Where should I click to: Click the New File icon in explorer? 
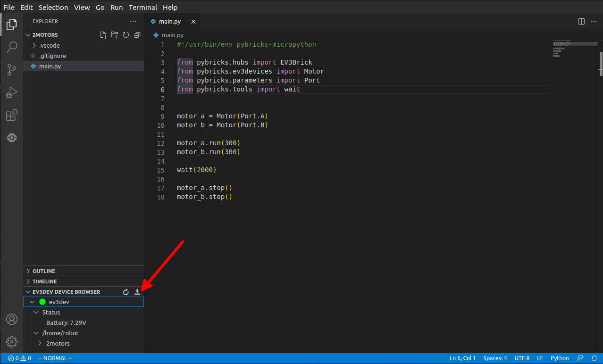point(103,35)
